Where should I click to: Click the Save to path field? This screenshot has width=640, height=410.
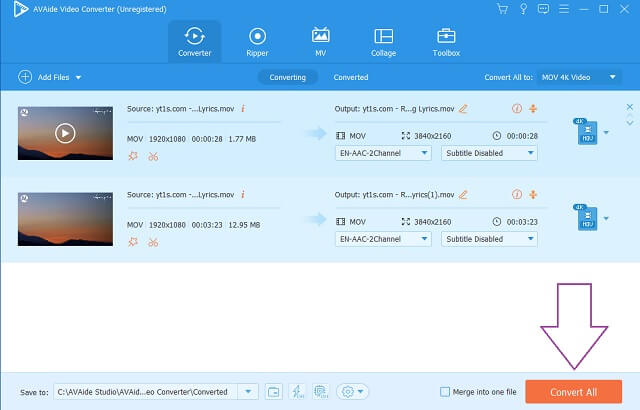point(145,392)
